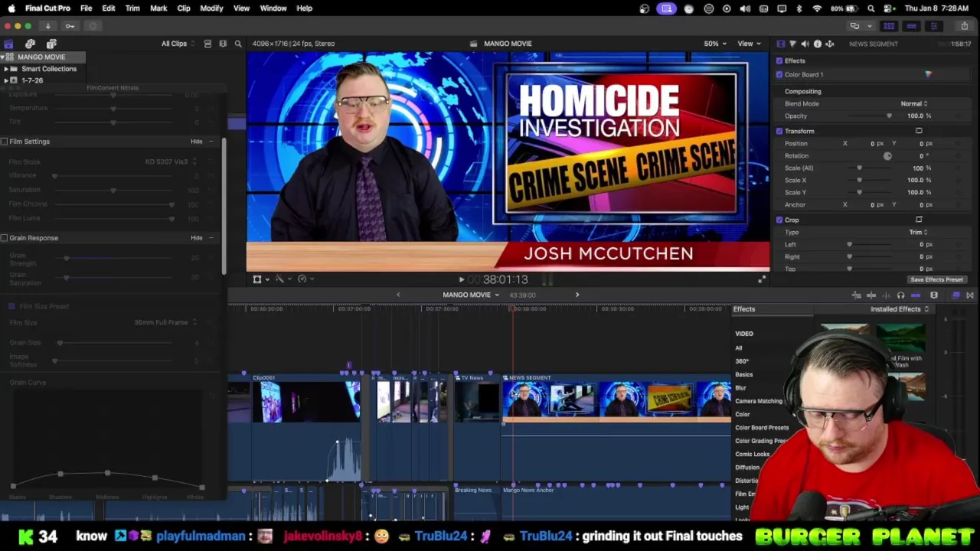The height and width of the screenshot is (551, 980).
Task: Open the Keyword Editor key icon
Action: 70,26
